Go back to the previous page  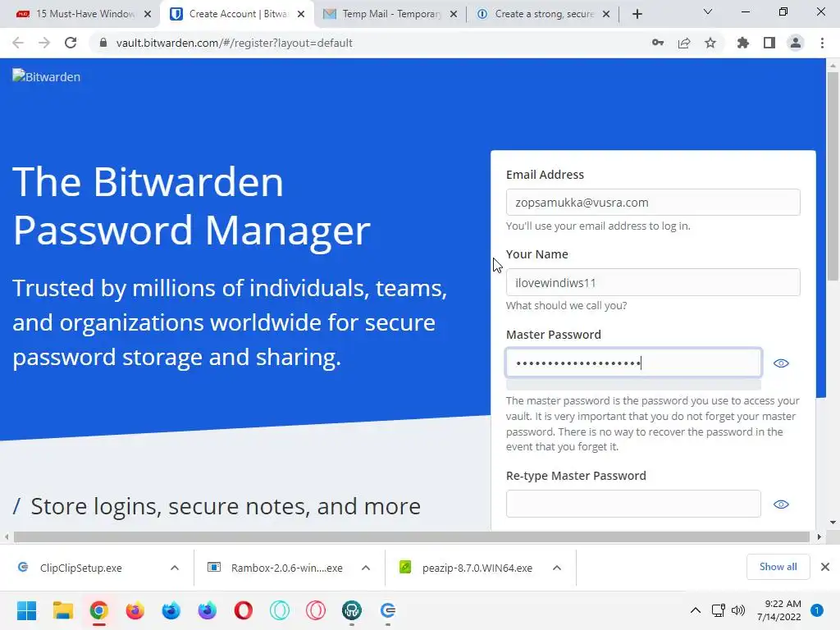click(x=18, y=43)
